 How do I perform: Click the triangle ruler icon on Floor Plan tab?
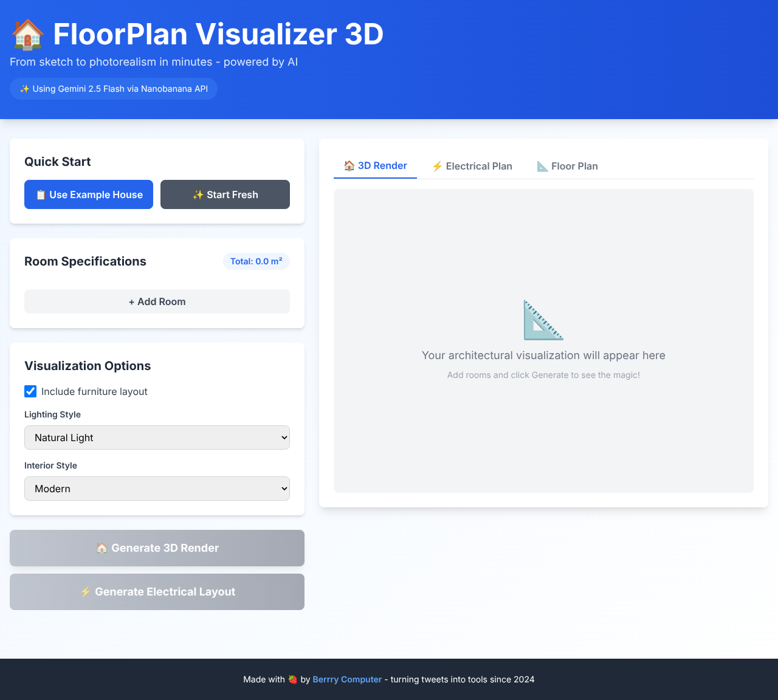(542, 166)
